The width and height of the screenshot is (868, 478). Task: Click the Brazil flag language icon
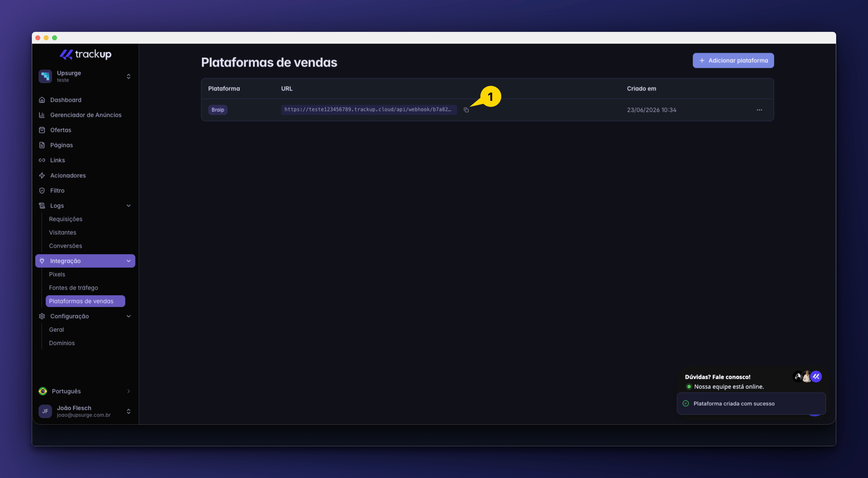pos(43,391)
